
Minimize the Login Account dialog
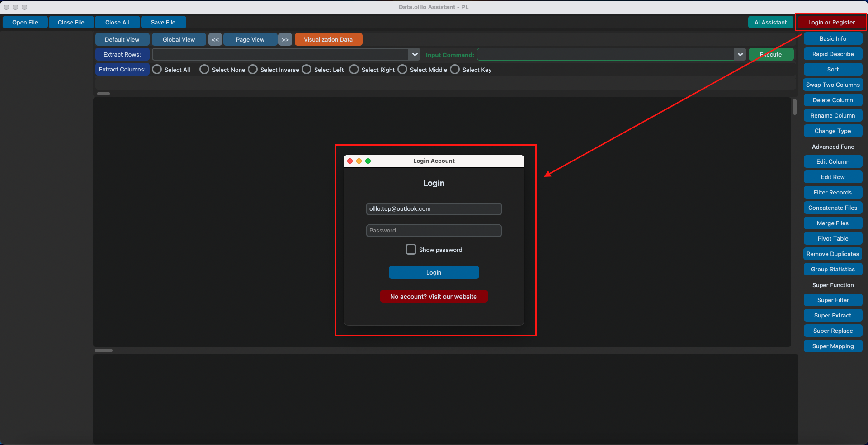[359, 161]
